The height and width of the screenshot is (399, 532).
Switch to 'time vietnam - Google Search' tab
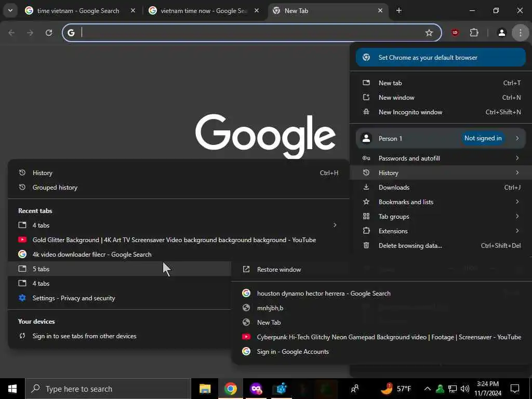tap(78, 10)
